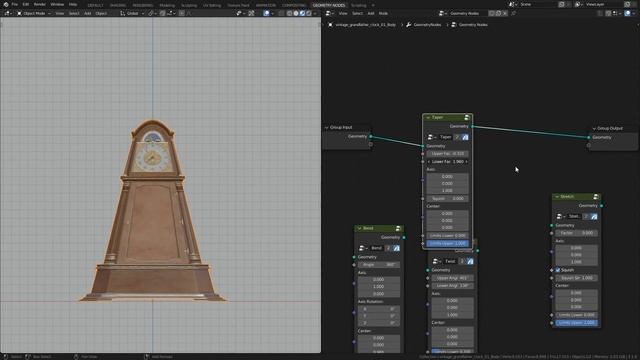The height and width of the screenshot is (360, 640).
Task: Switch to the Sculpting workspace tab
Action: click(x=189, y=5)
